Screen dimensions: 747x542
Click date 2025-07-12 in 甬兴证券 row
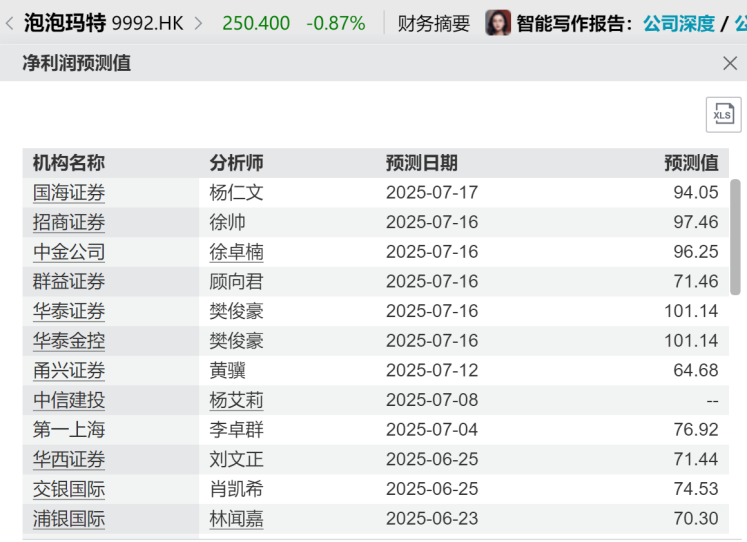coord(432,370)
